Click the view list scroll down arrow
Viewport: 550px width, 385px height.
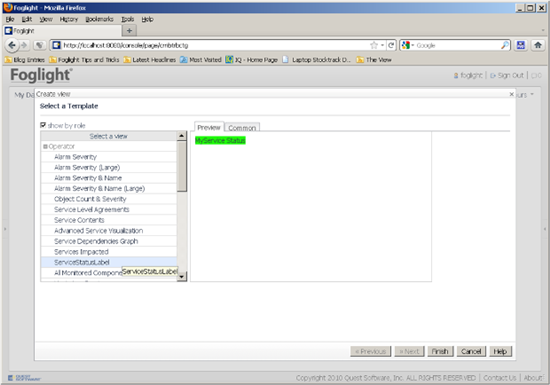pyautogui.click(x=182, y=277)
